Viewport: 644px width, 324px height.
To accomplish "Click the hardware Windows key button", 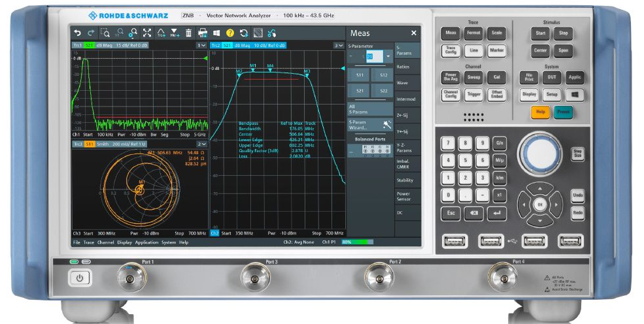I will click(x=575, y=95).
